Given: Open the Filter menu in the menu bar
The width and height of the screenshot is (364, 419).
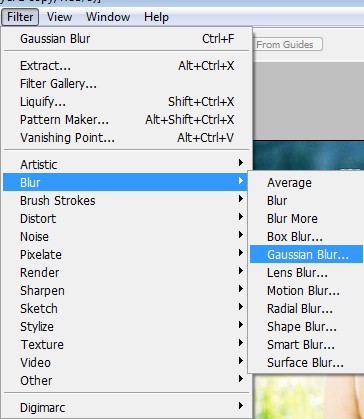Looking at the screenshot, I should click(x=20, y=17).
